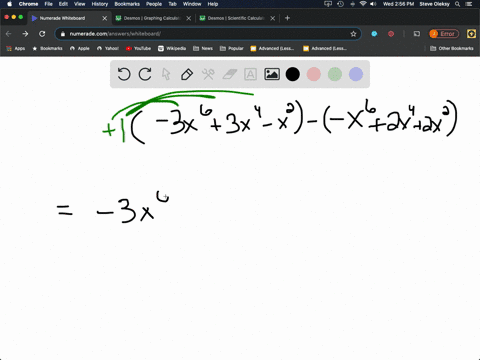The image size is (480, 360).
Task: Click the whiteboard redo arrow
Action: click(x=145, y=74)
